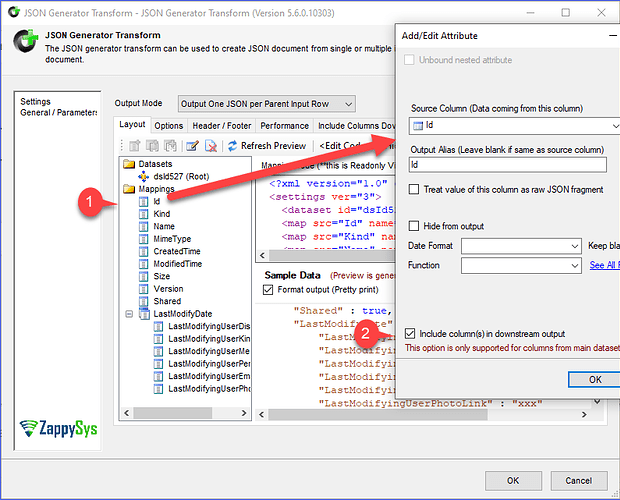The width and height of the screenshot is (620, 500).
Task: Click the Size mapping column icon
Action: (x=144, y=276)
